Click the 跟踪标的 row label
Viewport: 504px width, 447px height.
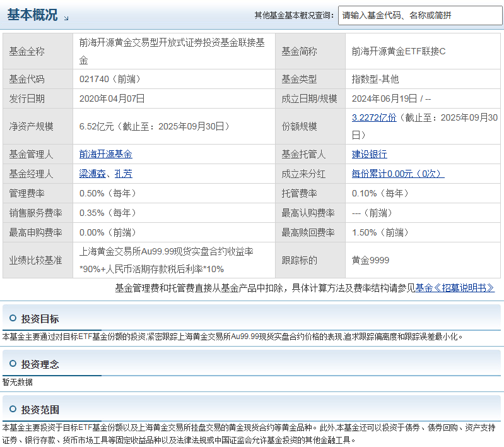[x=299, y=260]
